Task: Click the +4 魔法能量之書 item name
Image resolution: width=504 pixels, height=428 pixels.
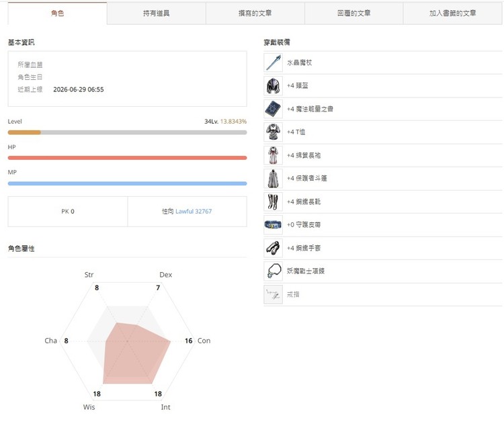Action: coord(310,109)
